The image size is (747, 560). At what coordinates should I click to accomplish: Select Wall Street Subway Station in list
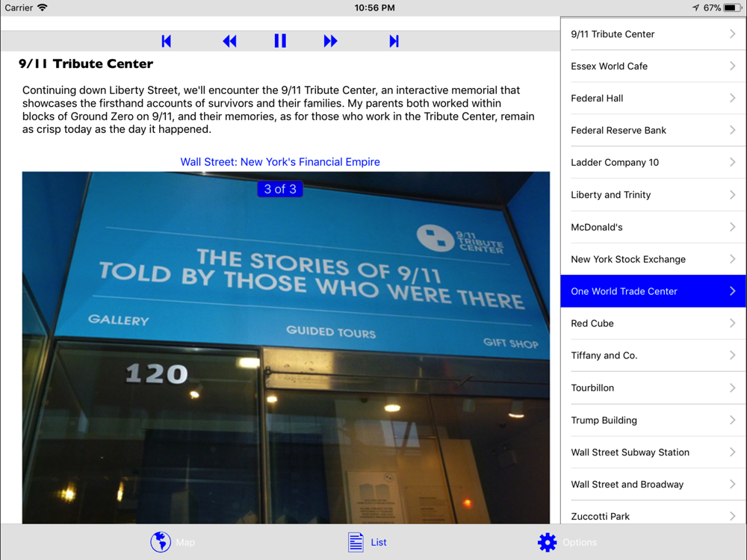(x=654, y=452)
